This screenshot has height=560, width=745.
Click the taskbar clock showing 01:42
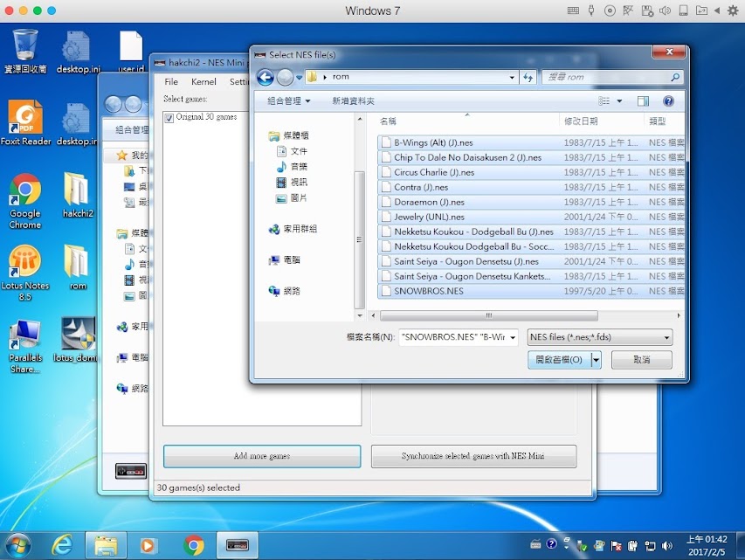(x=706, y=545)
